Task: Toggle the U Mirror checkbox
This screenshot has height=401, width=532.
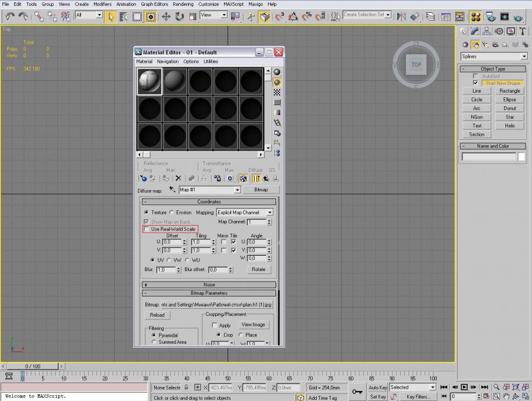Action: (223, 242)
